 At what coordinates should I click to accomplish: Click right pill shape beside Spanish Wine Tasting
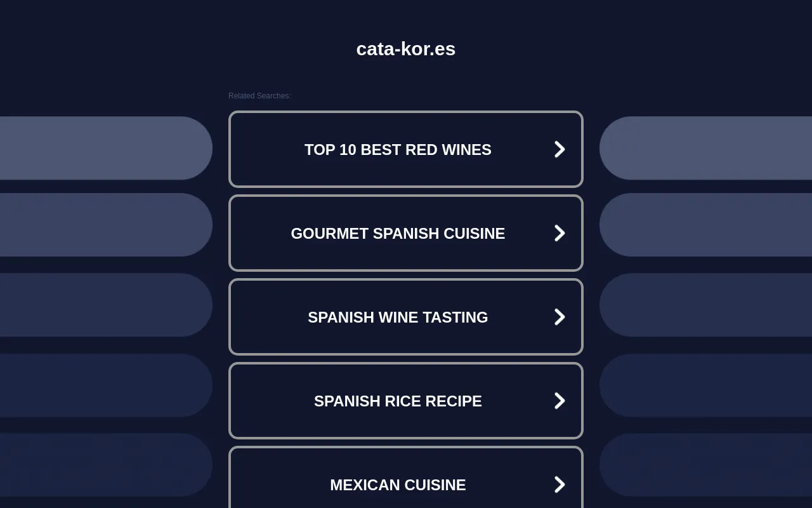coord(705,305)
